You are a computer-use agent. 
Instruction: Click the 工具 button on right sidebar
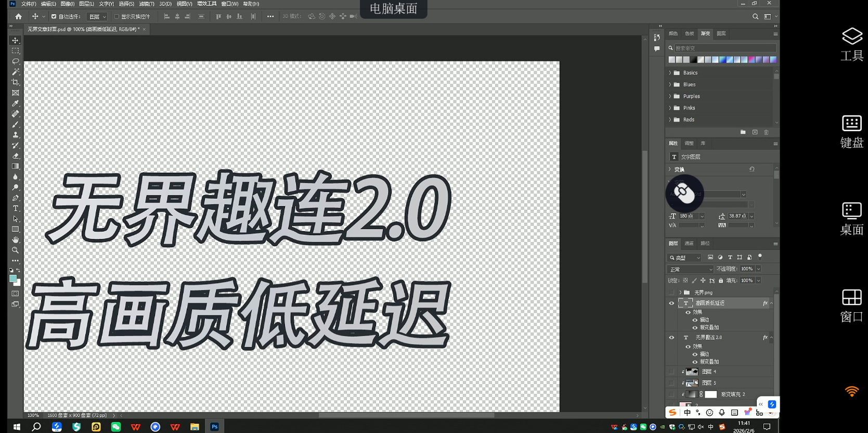pos(852,44)
